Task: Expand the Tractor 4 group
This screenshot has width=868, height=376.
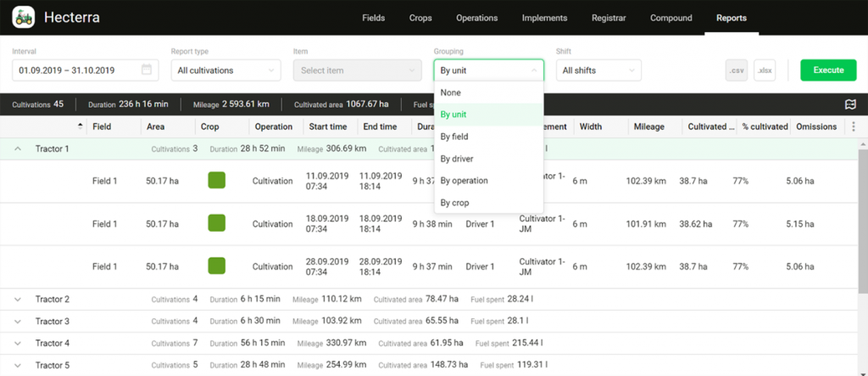Action: coord(18,344)
